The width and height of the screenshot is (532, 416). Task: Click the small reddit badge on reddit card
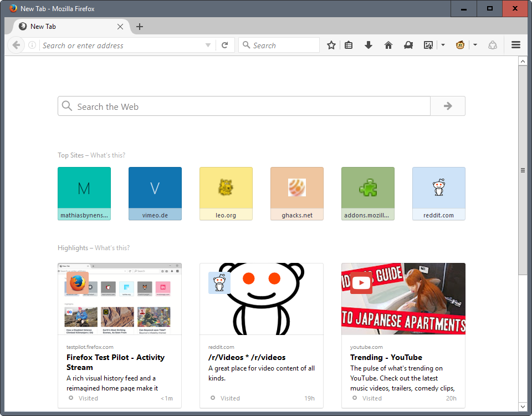point(219,282)
